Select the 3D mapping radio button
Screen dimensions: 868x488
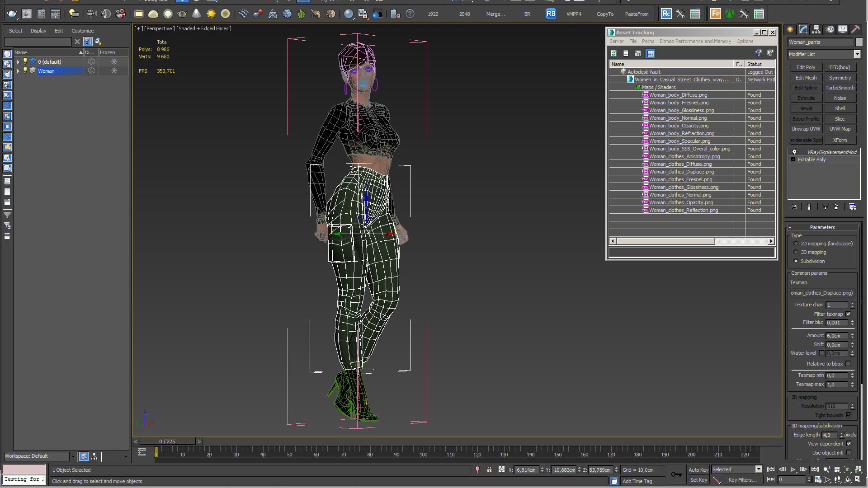tap(796, 252)
